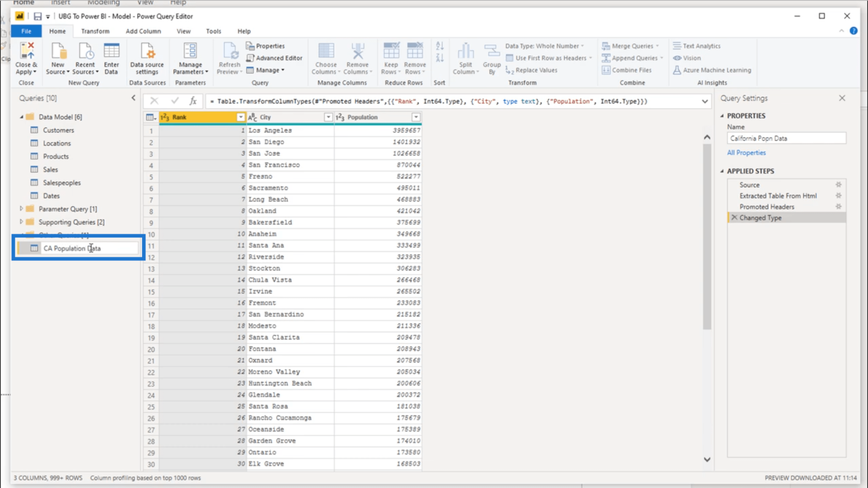The width and height of the screenshot is (868, 488).
Task: Click the query Name input field
Action: (786, 138)
